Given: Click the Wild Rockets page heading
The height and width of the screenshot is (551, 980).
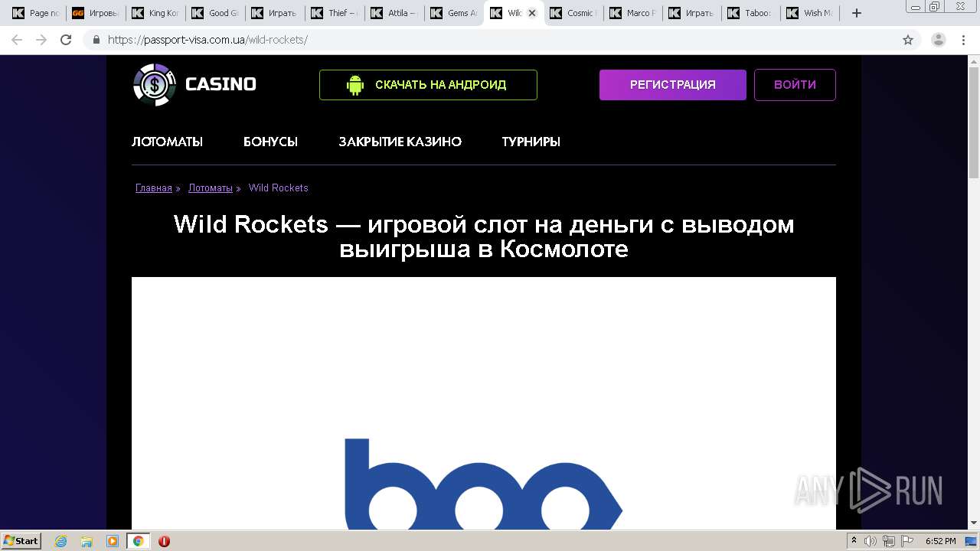Looking at the screenshot, I should point(484,236).
